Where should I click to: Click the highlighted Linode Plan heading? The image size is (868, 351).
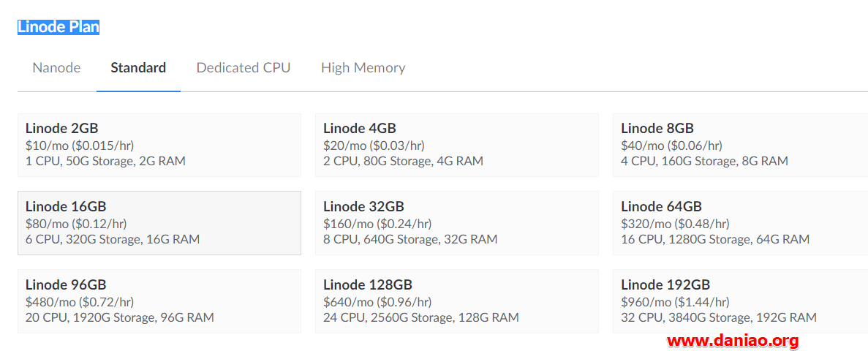click(x=59, y=27)
